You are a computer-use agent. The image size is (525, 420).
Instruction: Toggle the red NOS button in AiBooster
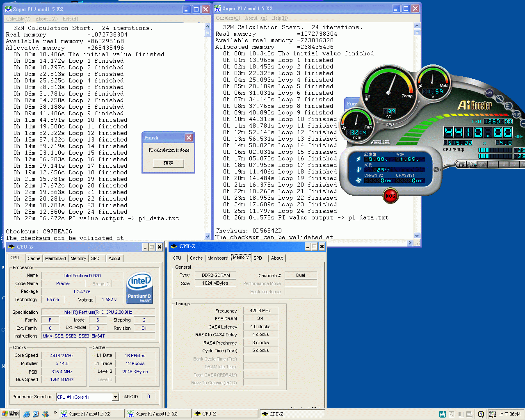click(x=390, y=196)
